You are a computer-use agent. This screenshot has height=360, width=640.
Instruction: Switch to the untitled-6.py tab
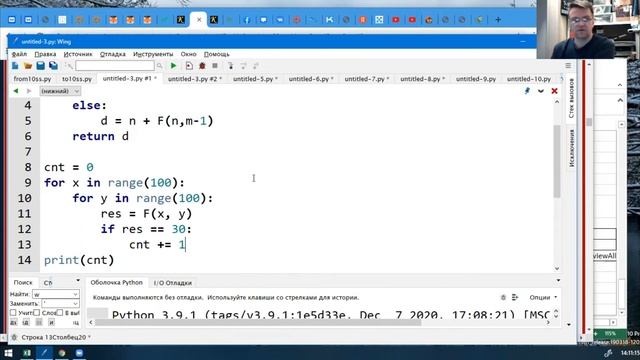(311, 79)
